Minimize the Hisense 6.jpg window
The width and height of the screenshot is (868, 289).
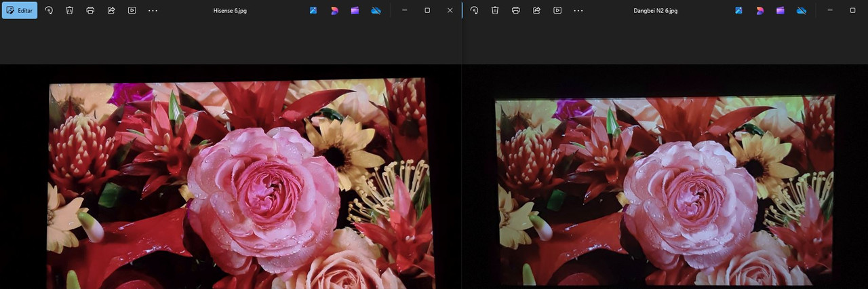[x=405, y=10]
